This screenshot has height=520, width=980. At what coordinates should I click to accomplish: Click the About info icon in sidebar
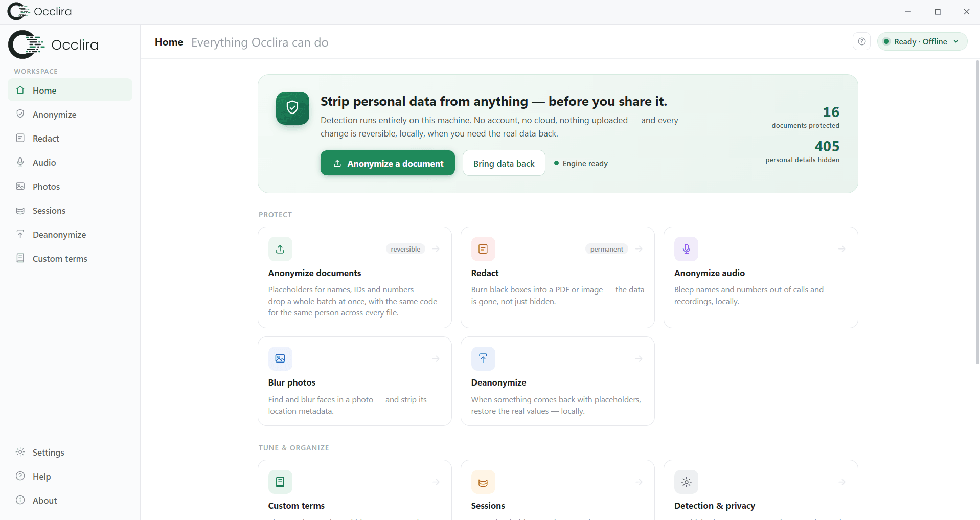20,500
